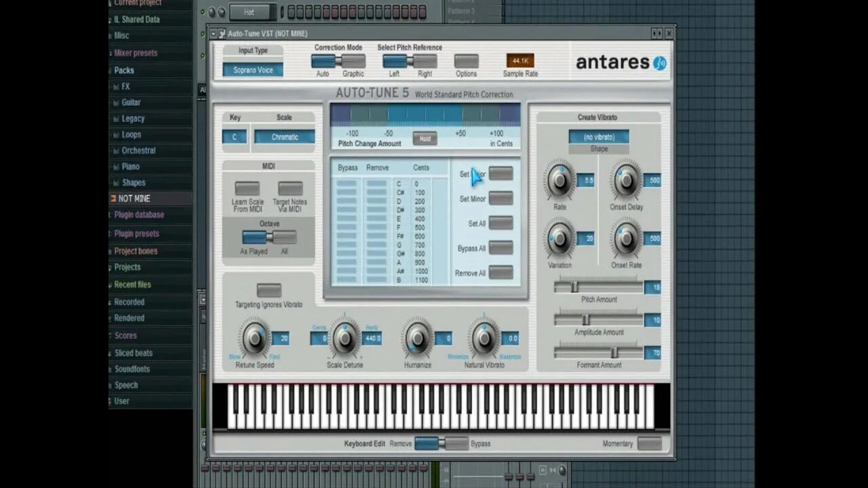Click the preset arrows icon in plugin title bar
This screenshot has height=488, width=868.
tap(656, 33)
